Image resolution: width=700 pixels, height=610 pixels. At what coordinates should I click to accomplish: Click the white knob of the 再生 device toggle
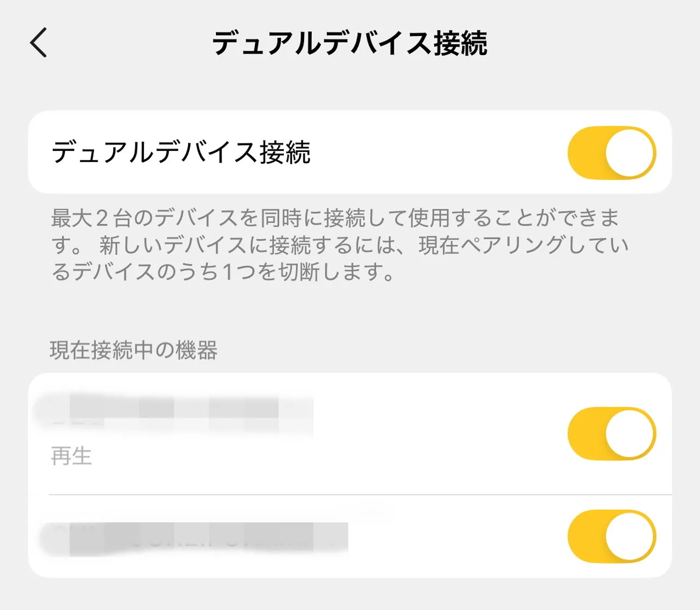point(630,434)
